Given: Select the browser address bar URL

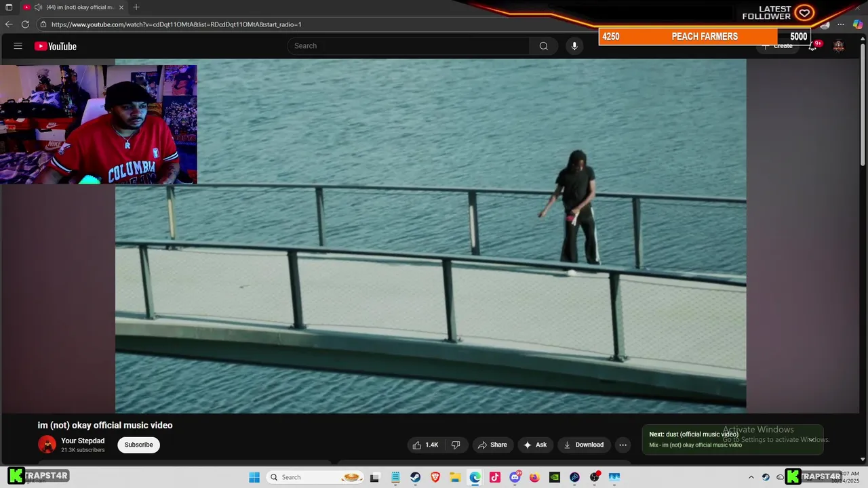Looking at the screenshot, I should (x=176, y=24).
